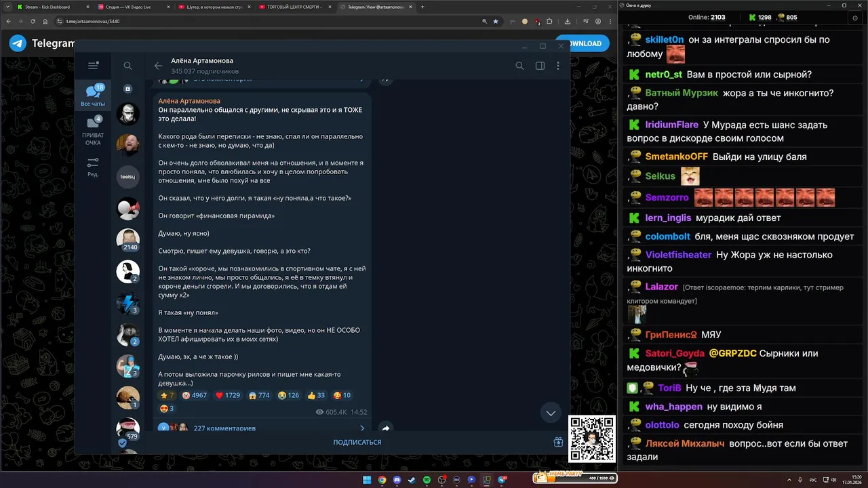Click the @GRPZDC mention in chat
This screenshot has width=868, height=488.
point(733,353)
